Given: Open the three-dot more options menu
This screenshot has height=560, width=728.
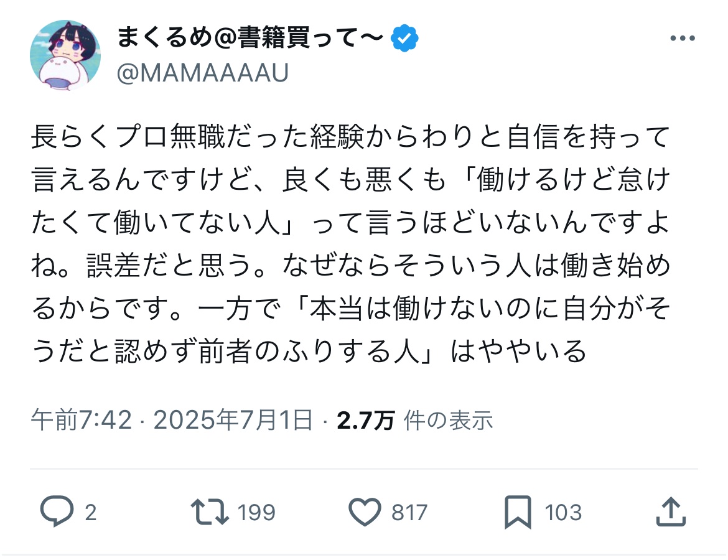Looking at the screenshot, I should click(x=683, y=38).
